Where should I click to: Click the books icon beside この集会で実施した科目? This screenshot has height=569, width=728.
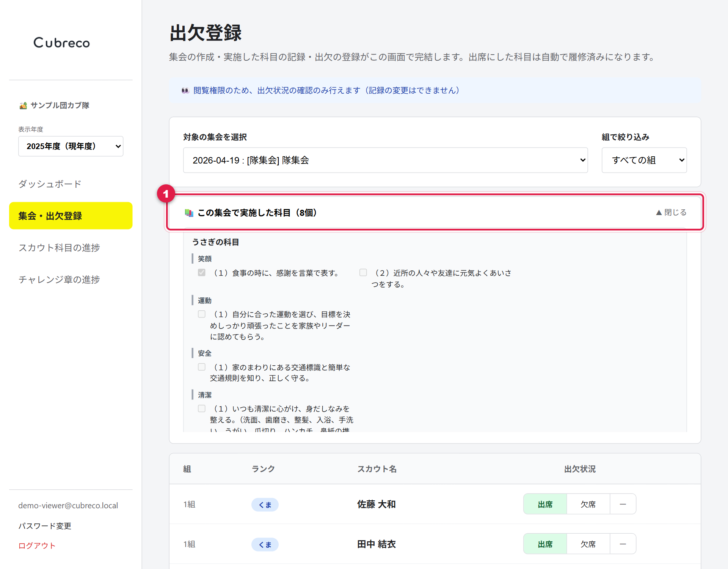coord(189,213)
